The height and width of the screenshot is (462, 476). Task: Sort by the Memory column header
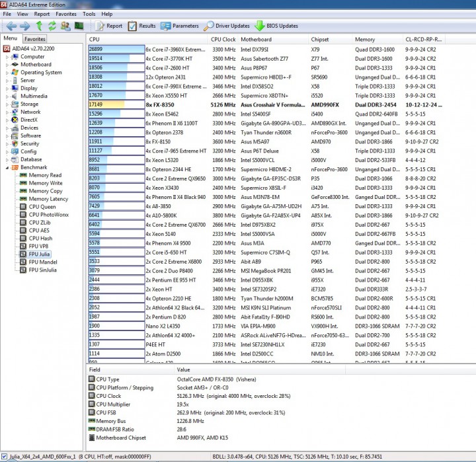coord(377,40)
